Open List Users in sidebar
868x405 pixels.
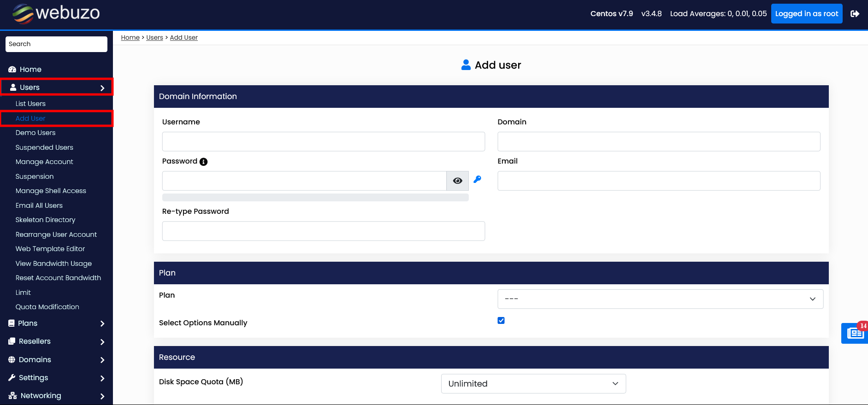pos(30,104)
